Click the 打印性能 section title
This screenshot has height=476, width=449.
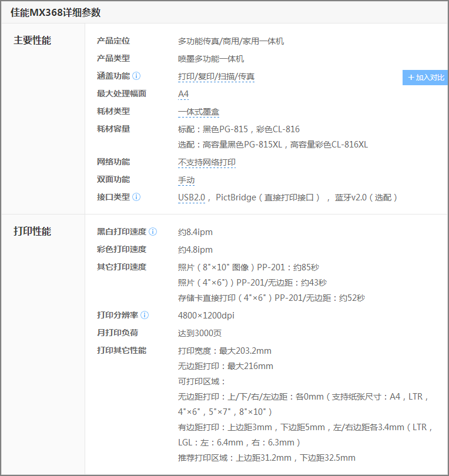coord(32,232)
